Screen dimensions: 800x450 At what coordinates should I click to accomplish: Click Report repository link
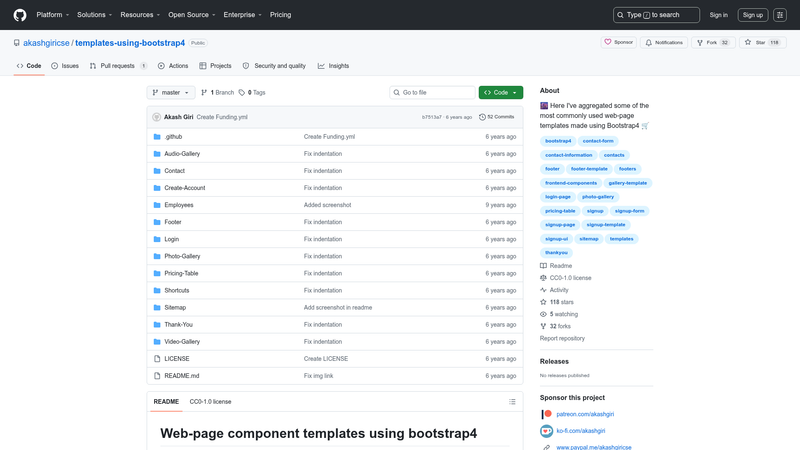click(562, 338)
